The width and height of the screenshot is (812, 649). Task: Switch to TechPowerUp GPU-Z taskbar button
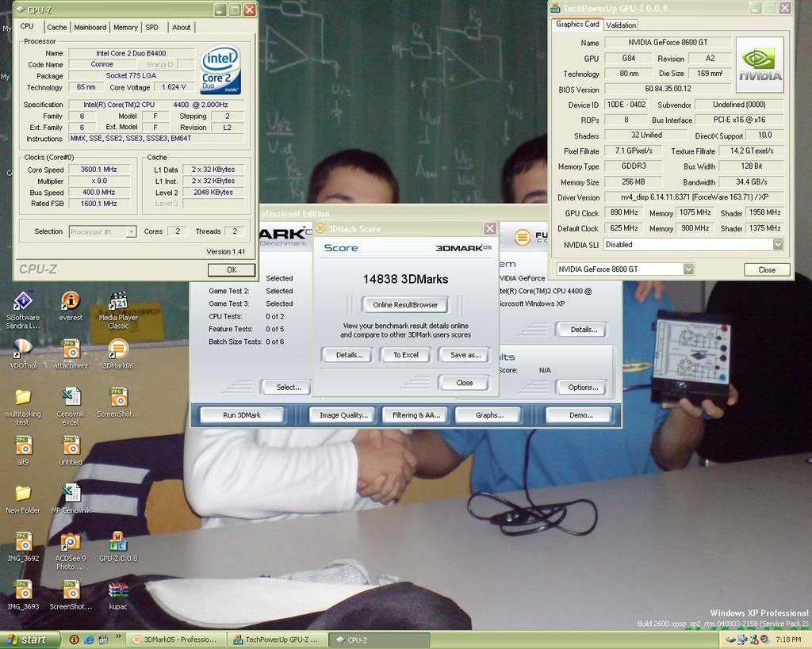[x=277, y=639]
